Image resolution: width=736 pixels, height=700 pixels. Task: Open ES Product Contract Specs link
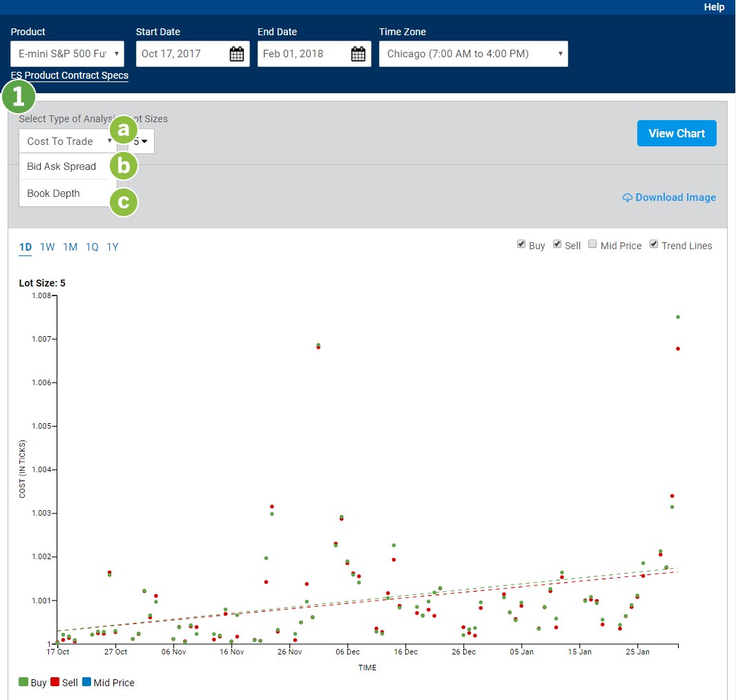70,75
